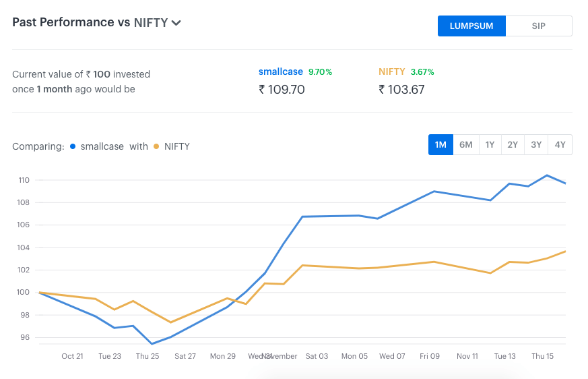The image size is (588, 379).
Task: Select the 1Y time range tab
Action: 490,144
